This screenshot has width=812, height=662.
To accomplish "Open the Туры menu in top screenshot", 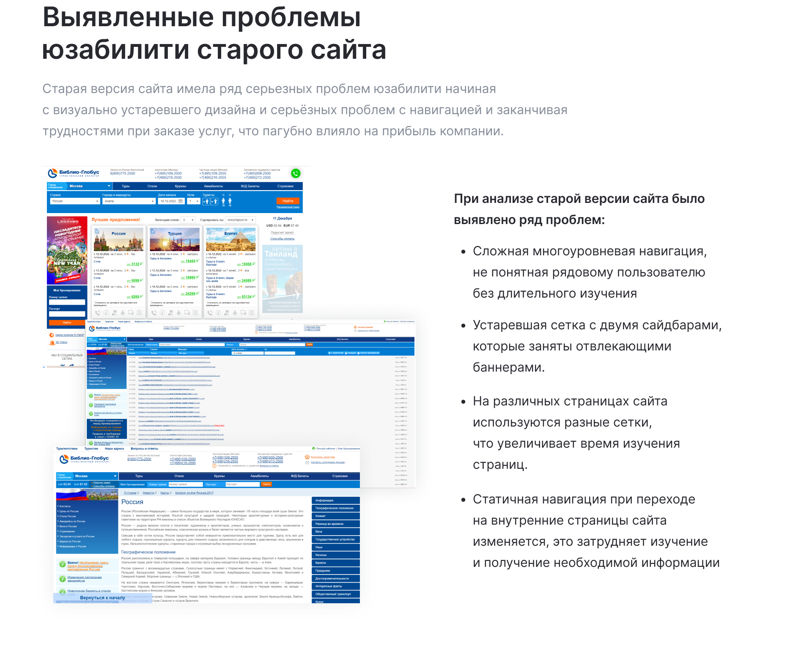I will (x=126, y=186).
